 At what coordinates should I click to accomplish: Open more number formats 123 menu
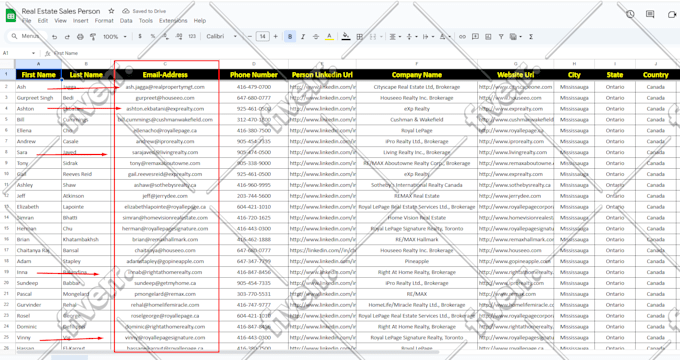[192, 36]
